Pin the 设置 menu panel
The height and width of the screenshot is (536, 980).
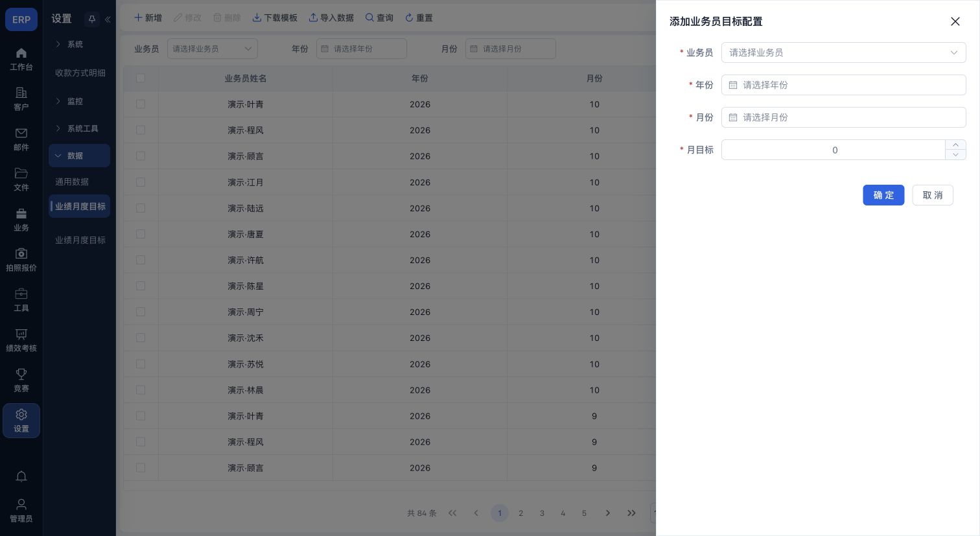(x=92, y=19)
